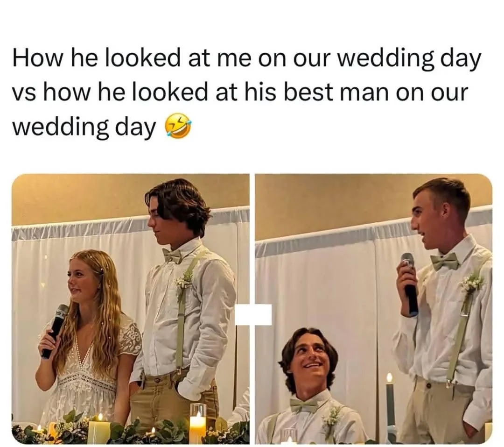Click the microphone held by the bride
The height and width of the screenshot is (447, 504).
pyautogui.click(x=55, y=331)
